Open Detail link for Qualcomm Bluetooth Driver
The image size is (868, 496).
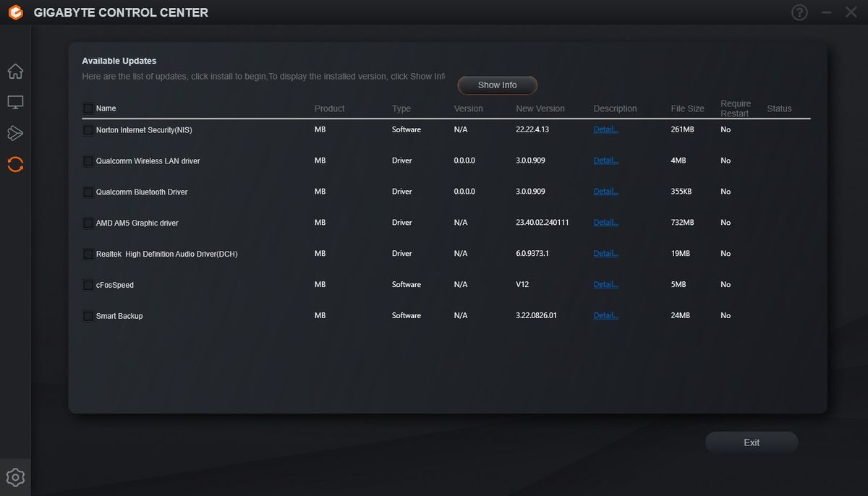[605, 192]
